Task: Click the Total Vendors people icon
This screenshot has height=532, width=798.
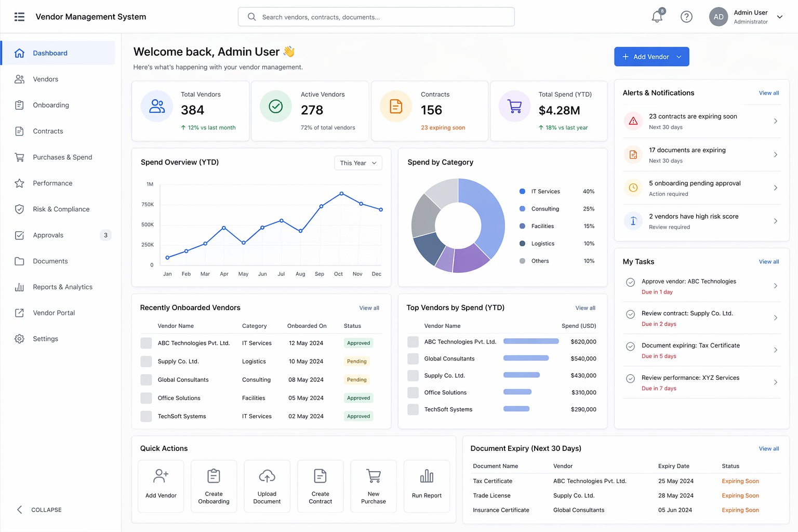Action: 157,107
